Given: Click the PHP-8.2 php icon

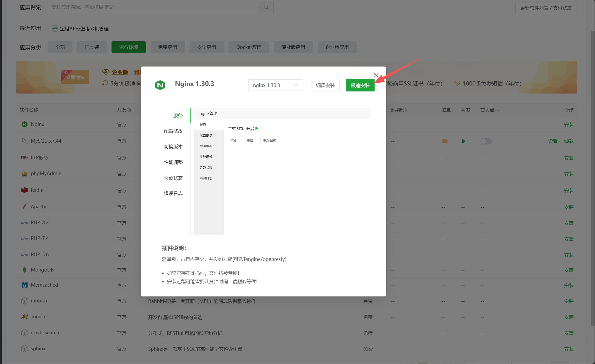Looking at the screenshot, I should (24, 223).
